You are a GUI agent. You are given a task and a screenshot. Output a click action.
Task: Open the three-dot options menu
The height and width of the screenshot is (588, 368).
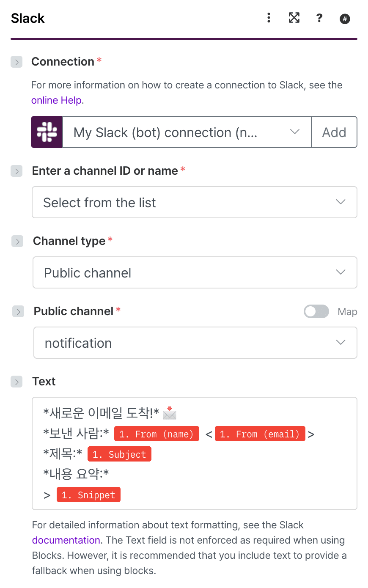(269, 18)
